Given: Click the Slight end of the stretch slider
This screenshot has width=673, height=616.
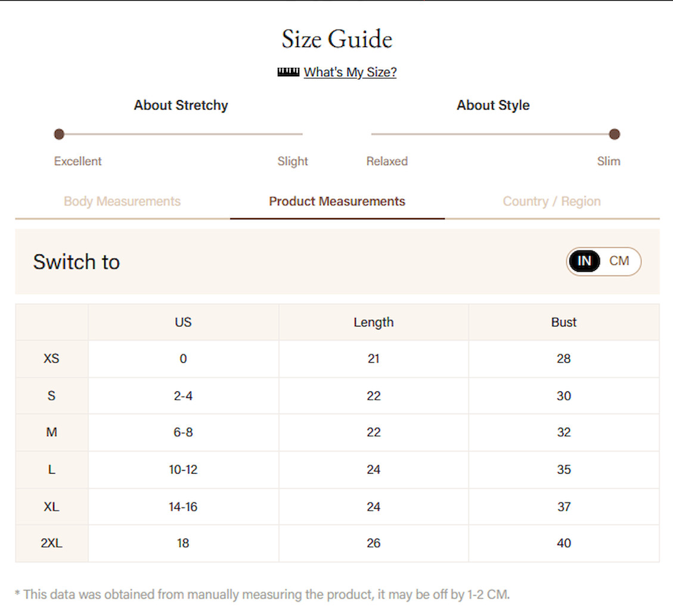Looking at the screenshot, I should pyautogui.click(x=293, y=161).
